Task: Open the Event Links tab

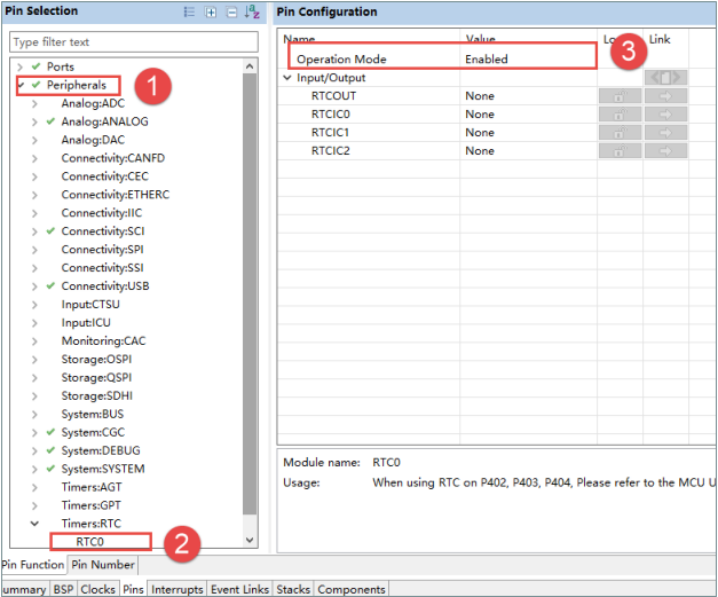Action: [240, 589]
